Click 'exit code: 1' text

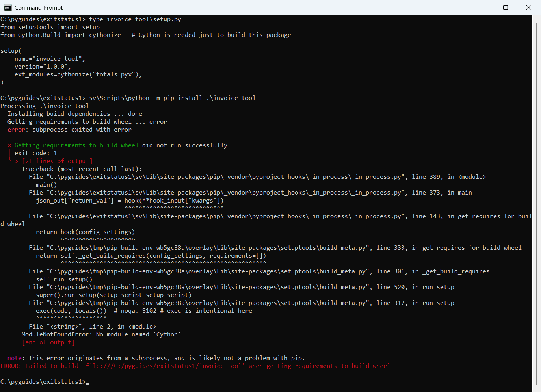click(x=36, y=153)
